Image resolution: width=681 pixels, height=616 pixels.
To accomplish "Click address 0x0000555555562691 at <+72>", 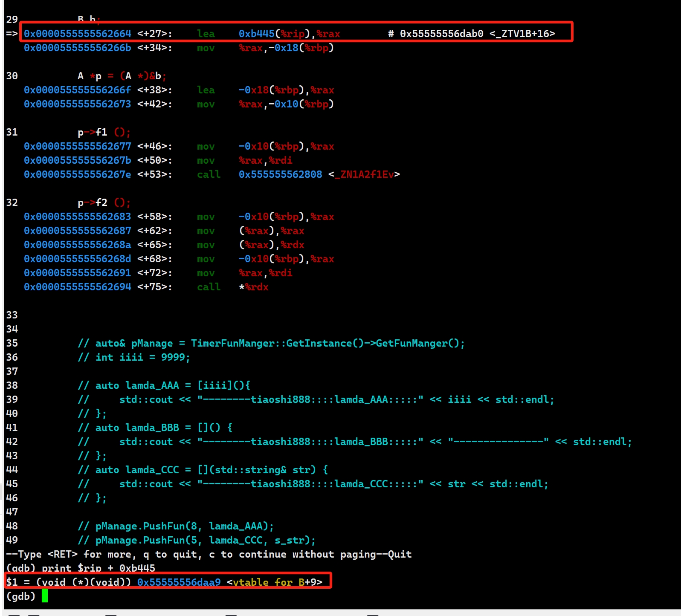I will point(78,273).
